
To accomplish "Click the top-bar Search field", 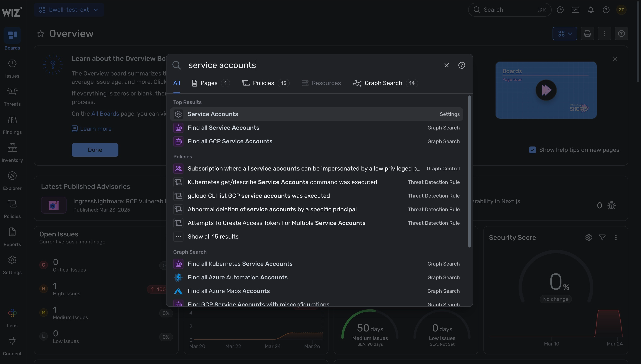I will [x=510, y=10].
